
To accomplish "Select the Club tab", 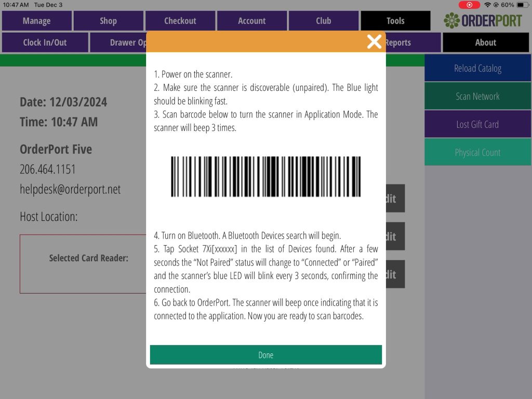I will click(x=323, y=21).
